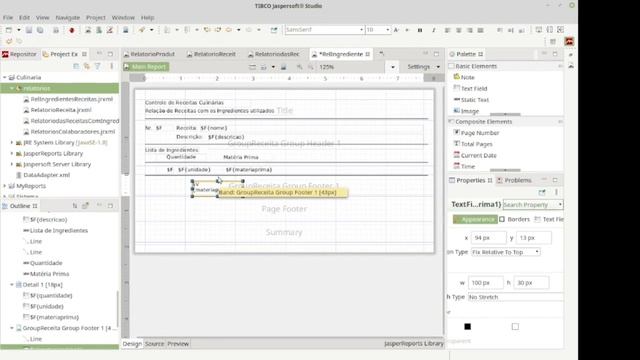Click the Outline panel sort icon
The image size is (640, 360).
tap(75, 206)
